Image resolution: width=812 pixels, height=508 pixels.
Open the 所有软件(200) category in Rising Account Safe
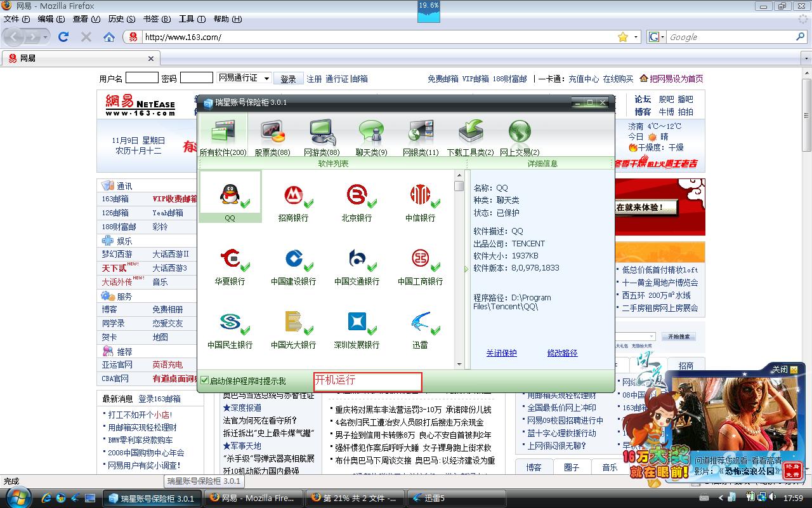223,137
